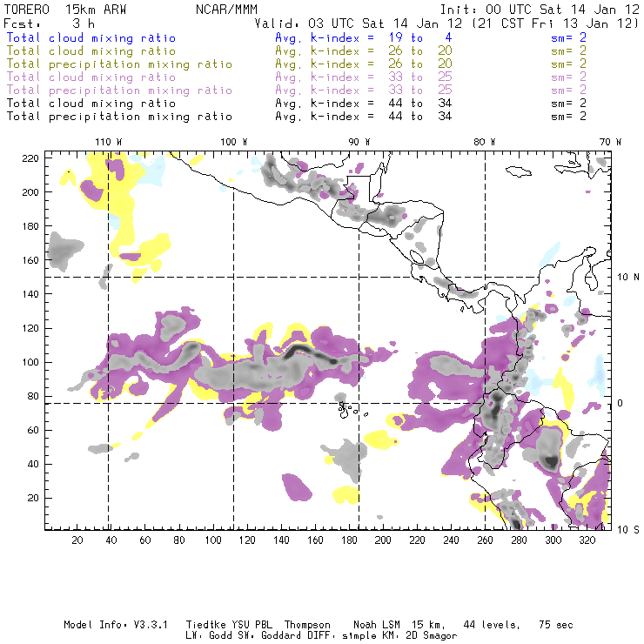Click the y-axis tick label '140'

(x=30, y=294)
